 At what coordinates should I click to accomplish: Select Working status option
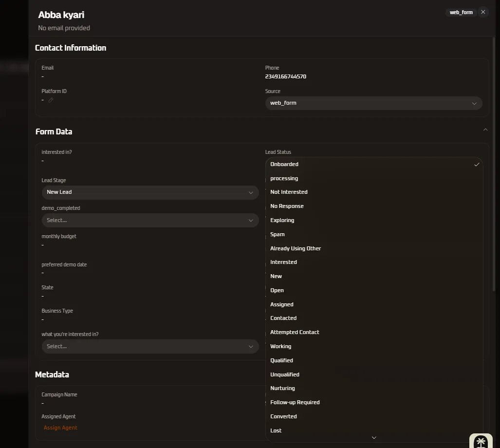(374, 346)
